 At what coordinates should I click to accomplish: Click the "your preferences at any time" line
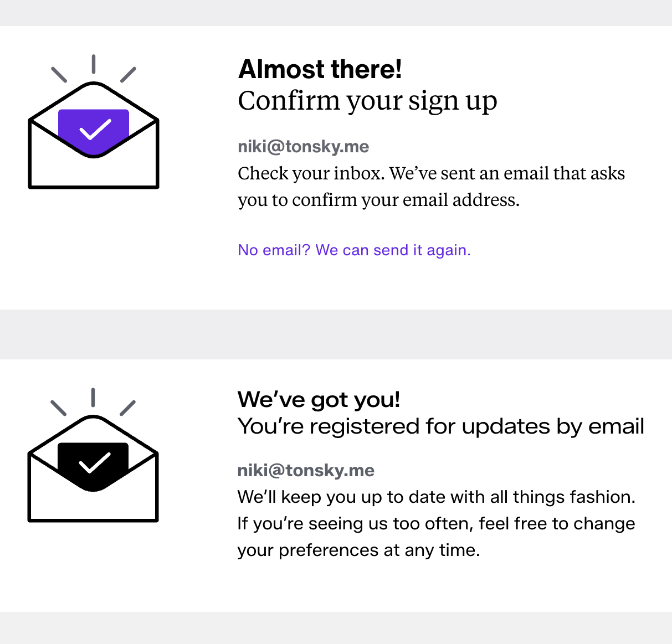coord(358,550)
